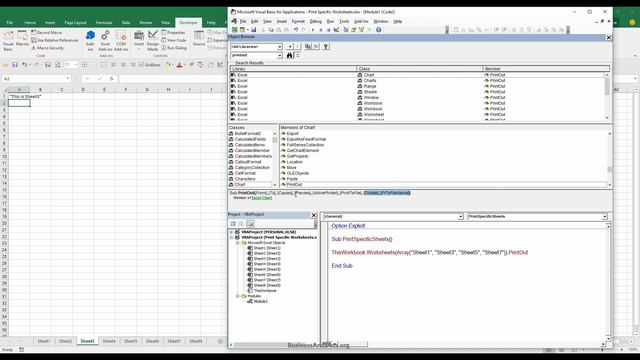This screenshot has height=360, width=640.
Task: Close the Object Browser pane
Action: click(609, 37)
